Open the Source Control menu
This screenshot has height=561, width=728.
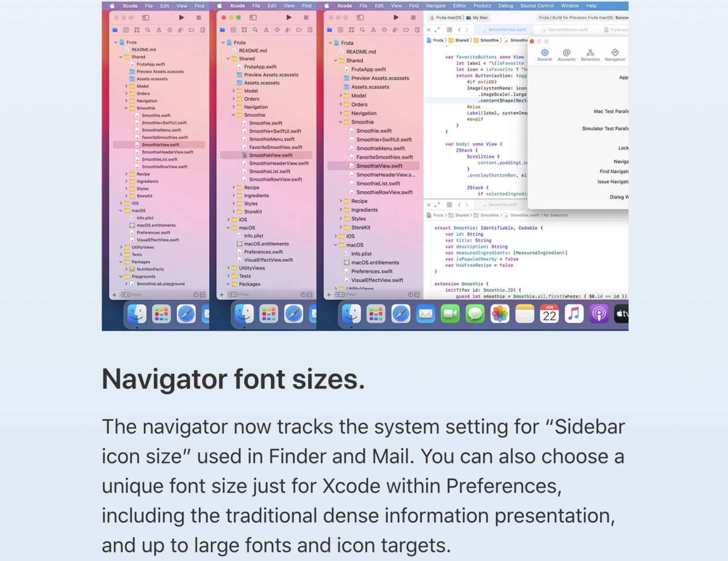coord(537,6)
